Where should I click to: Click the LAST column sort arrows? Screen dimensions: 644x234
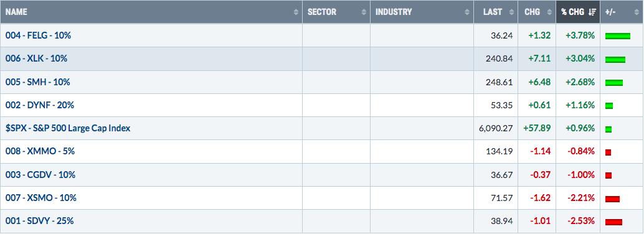point(511,12)
